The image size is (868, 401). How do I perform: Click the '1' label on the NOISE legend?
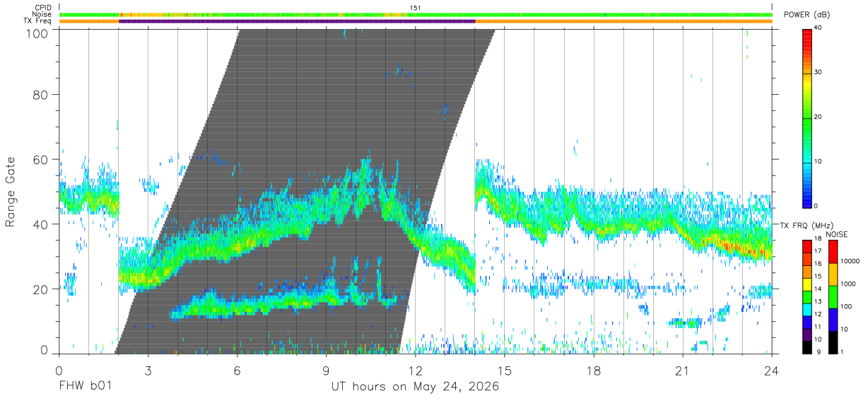(x=840, y=351)
